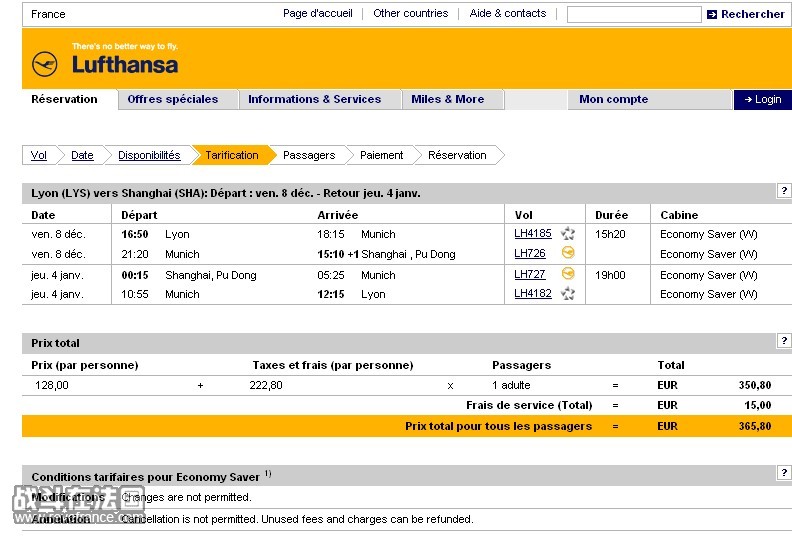The width and height of the screenshot is (792, 537).
Task: Open help icon for Conditions tarifaires section
Action: pyautogui.click(x=783, y=473)
